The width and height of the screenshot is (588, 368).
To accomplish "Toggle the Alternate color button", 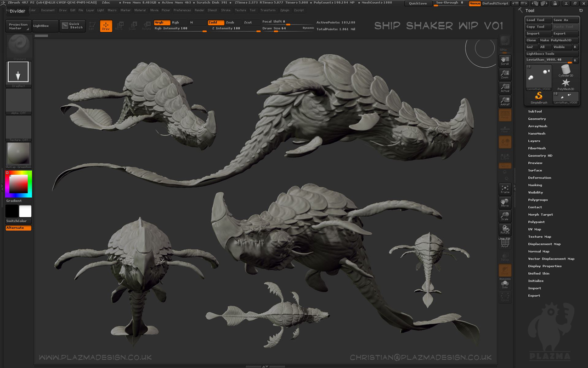I will [x=18, y=228].
